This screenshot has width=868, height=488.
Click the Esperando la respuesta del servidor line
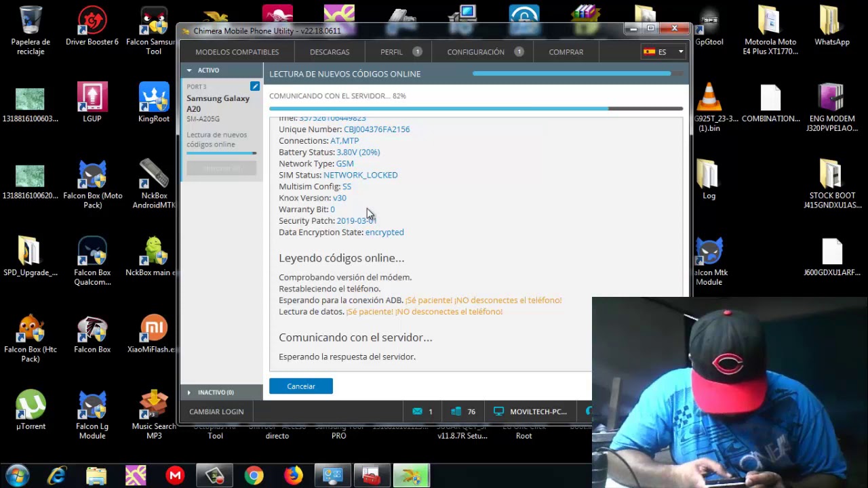347,357
